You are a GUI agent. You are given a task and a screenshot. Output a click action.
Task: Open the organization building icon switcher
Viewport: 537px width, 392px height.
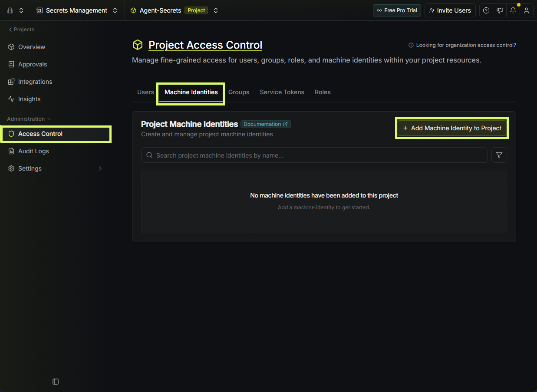(10, 10)
